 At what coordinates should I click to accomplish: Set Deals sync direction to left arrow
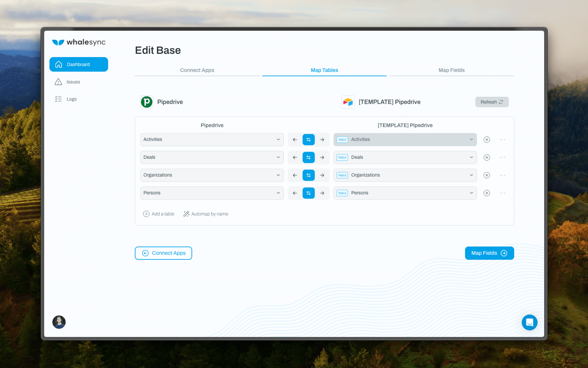(x=295, y=157)
